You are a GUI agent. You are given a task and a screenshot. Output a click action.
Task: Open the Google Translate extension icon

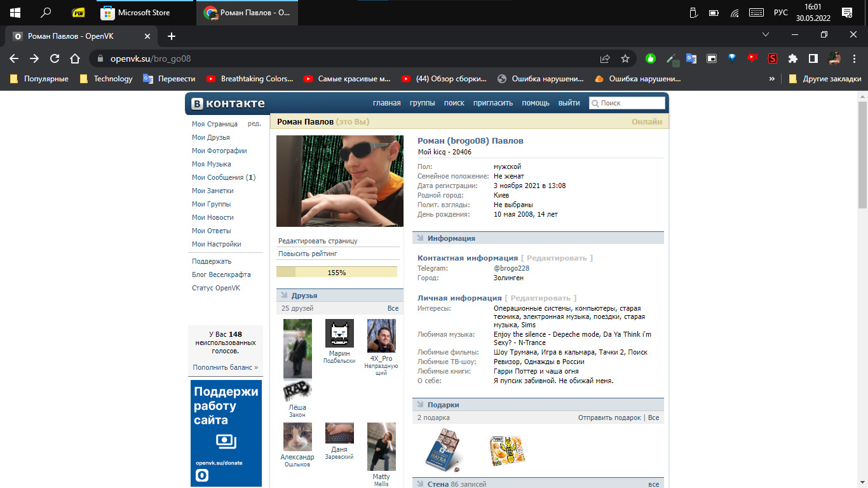coord(691,58)
